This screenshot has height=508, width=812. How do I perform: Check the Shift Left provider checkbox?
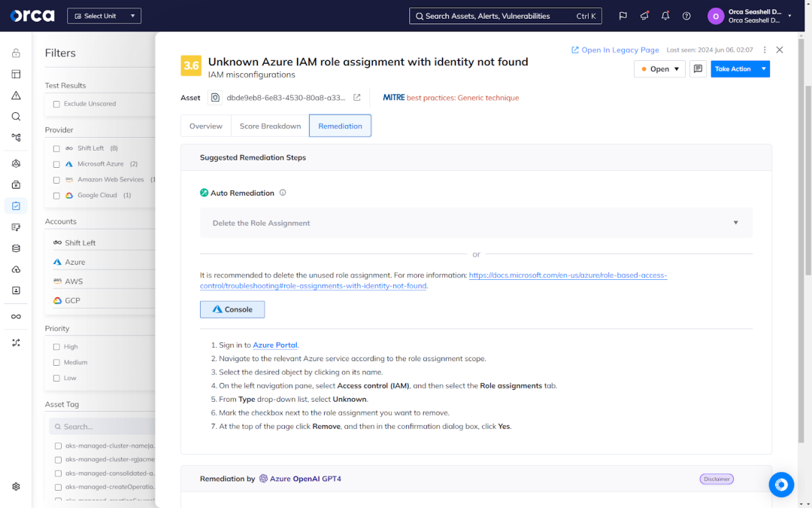click(x=56, y=149)
